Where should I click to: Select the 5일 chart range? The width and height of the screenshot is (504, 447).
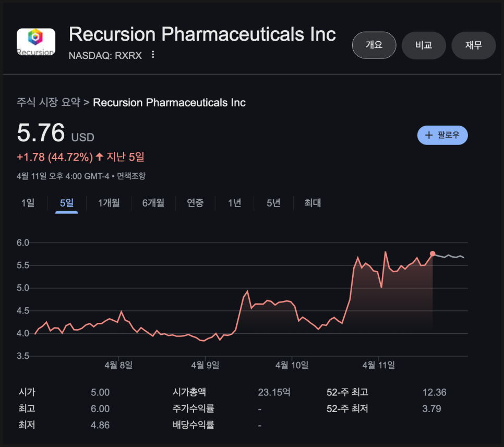[67, 203]
